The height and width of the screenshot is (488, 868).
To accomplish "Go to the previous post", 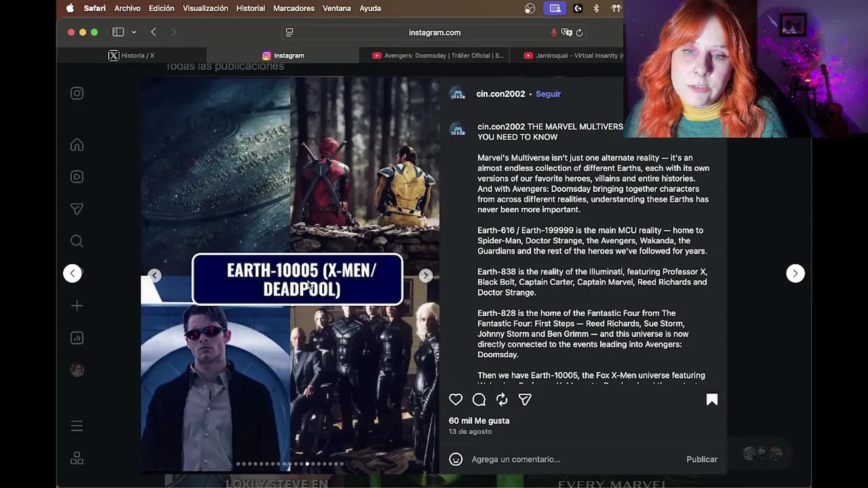I will [x=73, y=273].
